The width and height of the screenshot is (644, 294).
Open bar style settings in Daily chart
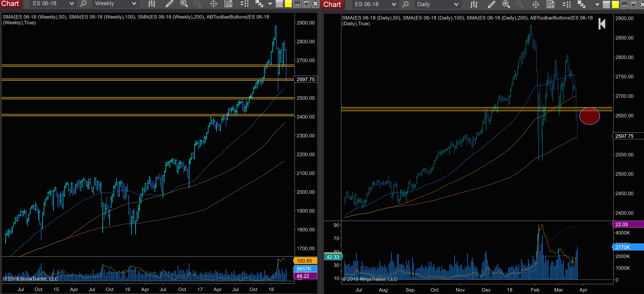click(x=474, y=4)
